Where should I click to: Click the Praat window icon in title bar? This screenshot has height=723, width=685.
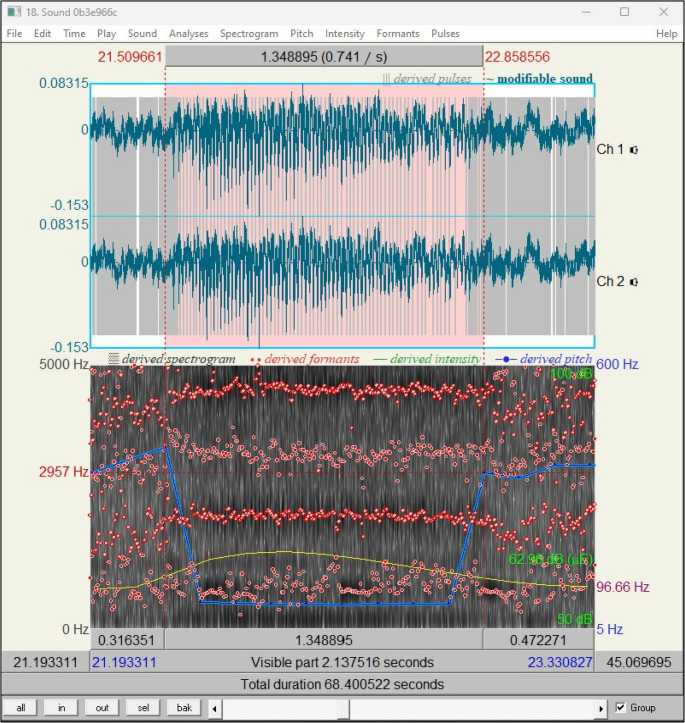pos(14,12)
